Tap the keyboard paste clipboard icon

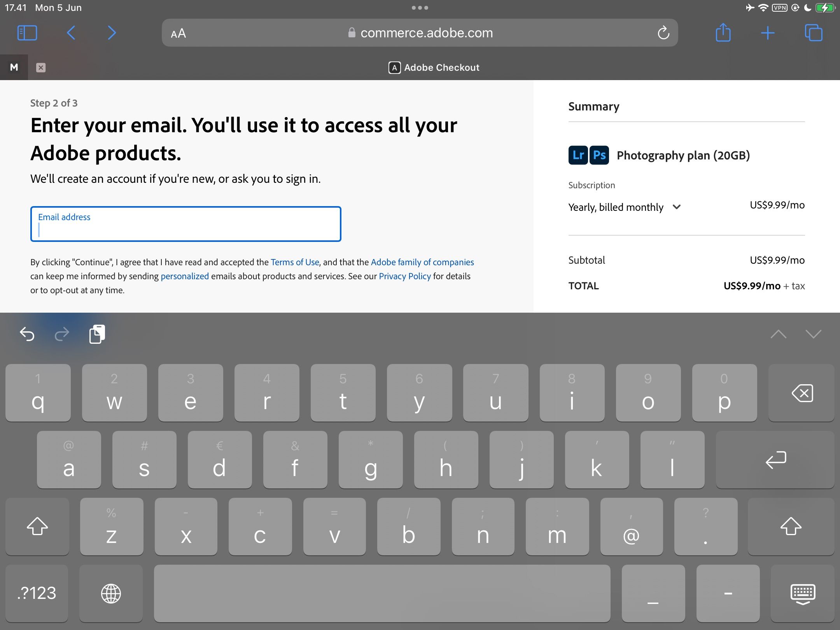coord(97,334)
